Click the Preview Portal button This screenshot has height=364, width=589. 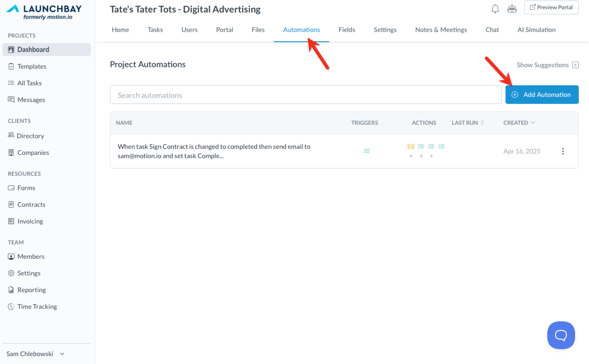click(551, 7)
